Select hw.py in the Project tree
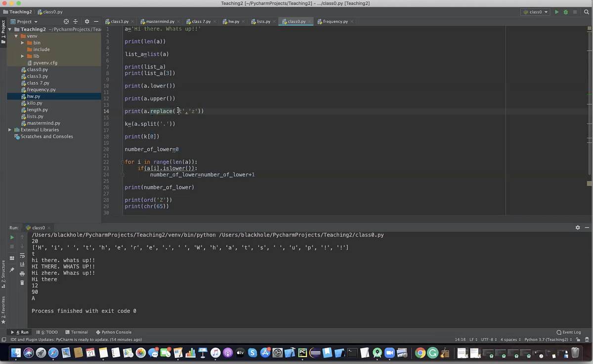This screenshot has width=593, height=364. 34,96
